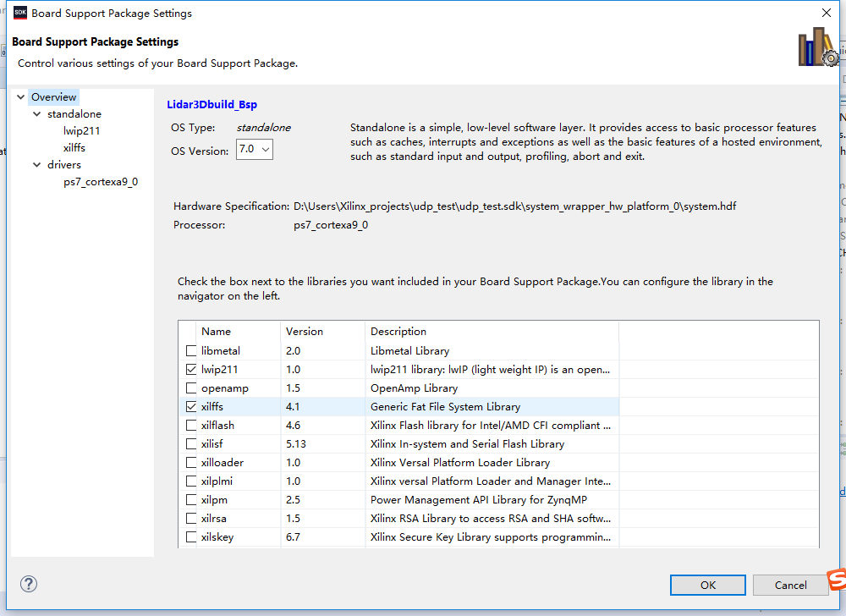This screenshot has height=616, width=846.
Task: Open the OS Version dropdown
Action: pyautogui.click(x=254, y=150)
